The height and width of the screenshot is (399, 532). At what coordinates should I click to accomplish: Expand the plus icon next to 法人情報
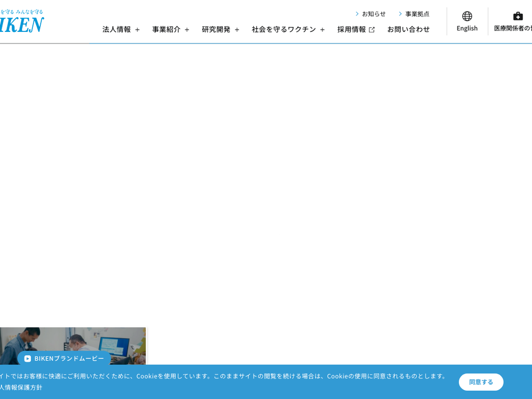tap(137, 30)
